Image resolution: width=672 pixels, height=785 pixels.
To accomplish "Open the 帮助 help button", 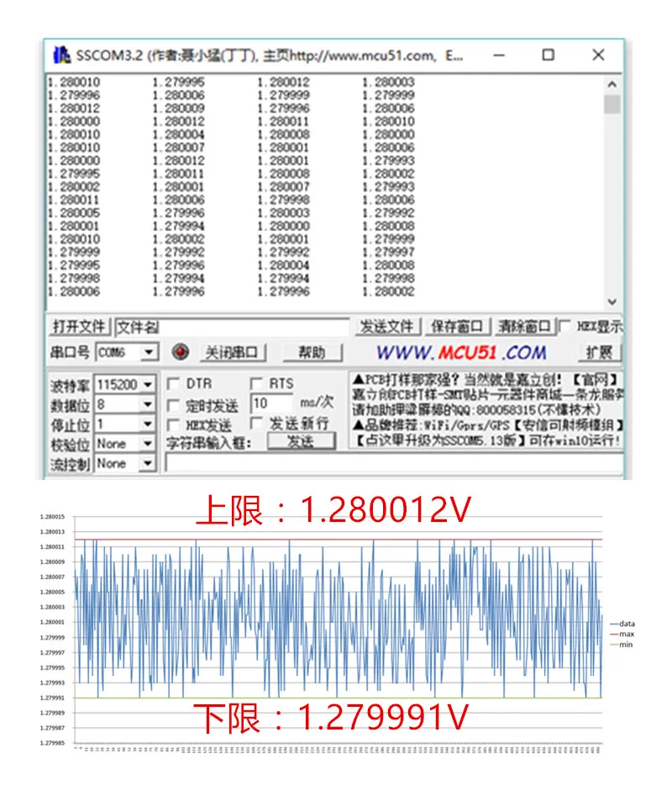I will pyautogui.click(x=312, y=352).
